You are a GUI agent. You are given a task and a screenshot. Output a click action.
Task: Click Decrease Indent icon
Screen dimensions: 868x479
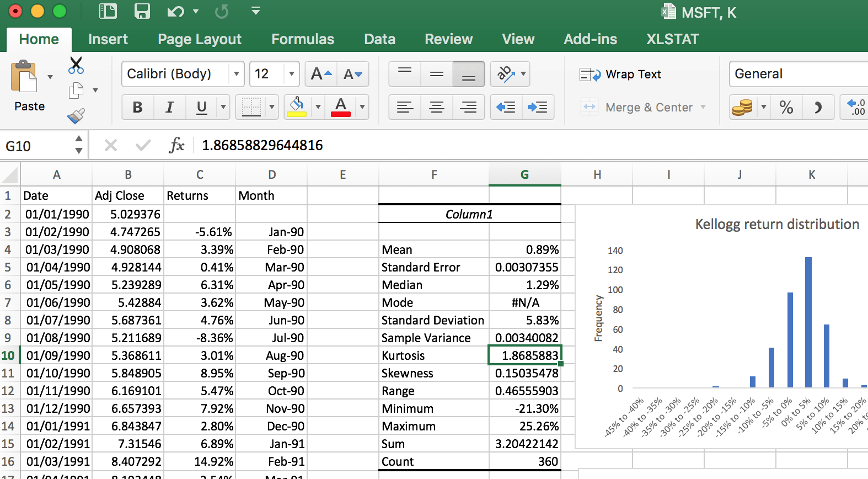click(x=506, y=107)
